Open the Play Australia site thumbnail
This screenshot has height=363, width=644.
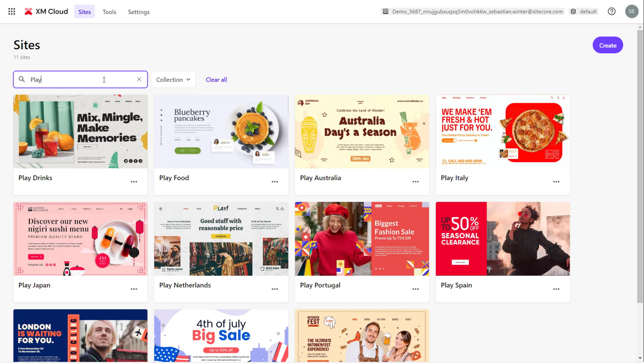click(x=362, y=131)
